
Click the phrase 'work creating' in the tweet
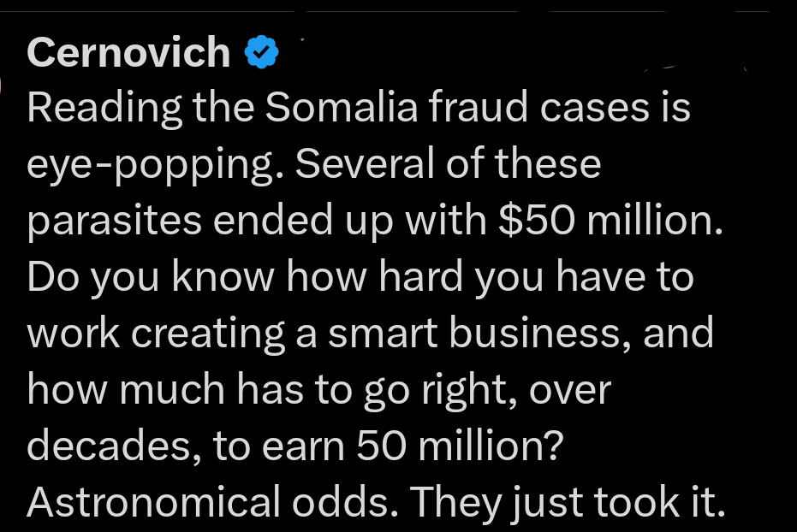click(x=157, y=334)
